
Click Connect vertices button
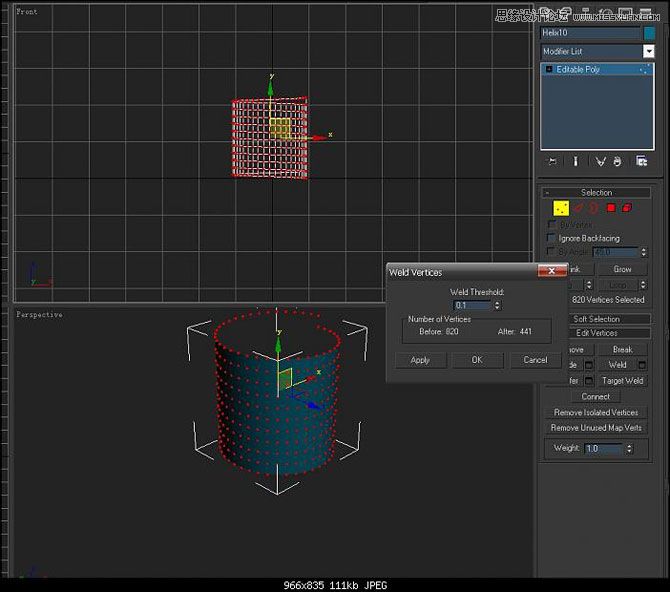point(595,396)
